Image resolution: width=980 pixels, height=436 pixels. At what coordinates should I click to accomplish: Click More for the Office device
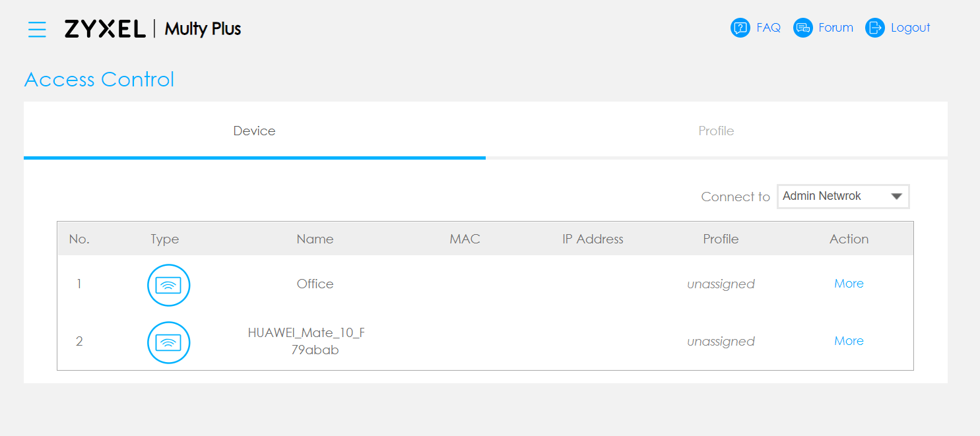click(849, 284)
